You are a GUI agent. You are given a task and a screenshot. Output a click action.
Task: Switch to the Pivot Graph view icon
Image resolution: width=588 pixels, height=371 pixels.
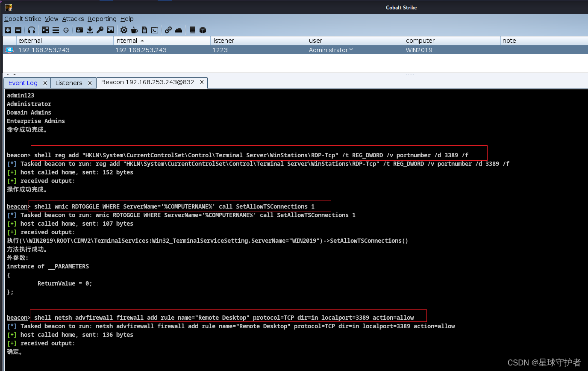[45, 30]
